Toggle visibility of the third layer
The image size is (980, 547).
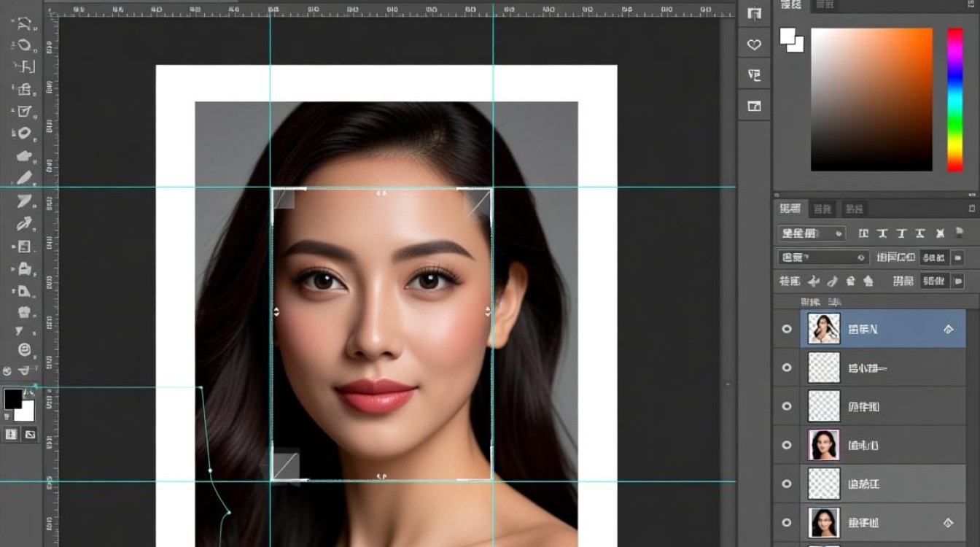click(x=787, y=406)
